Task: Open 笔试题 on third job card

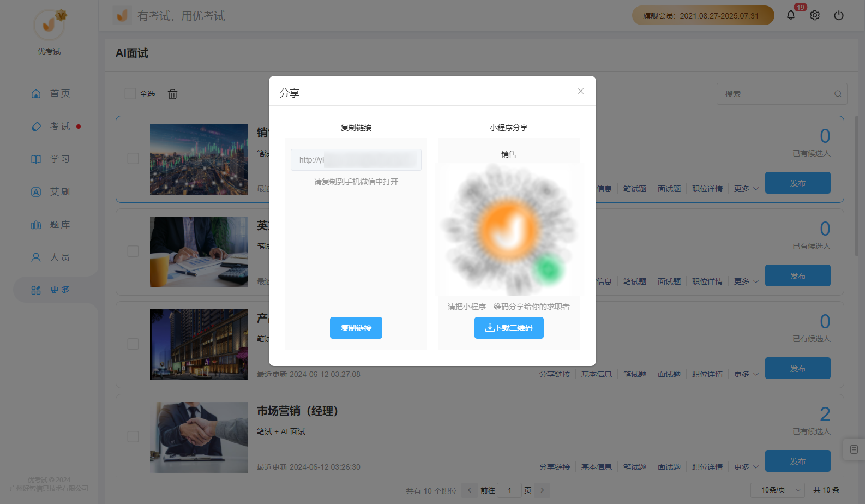Action: (635, 374)
